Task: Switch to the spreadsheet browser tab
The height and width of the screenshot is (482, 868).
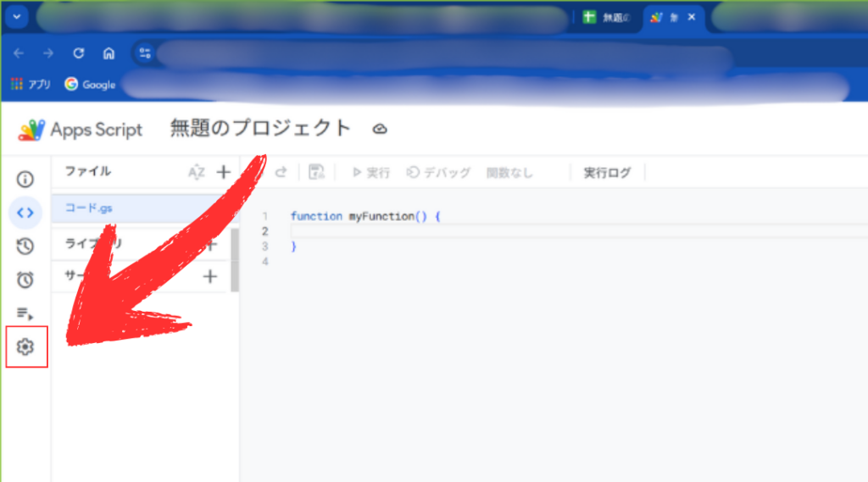Action: [x=605, y=18]
